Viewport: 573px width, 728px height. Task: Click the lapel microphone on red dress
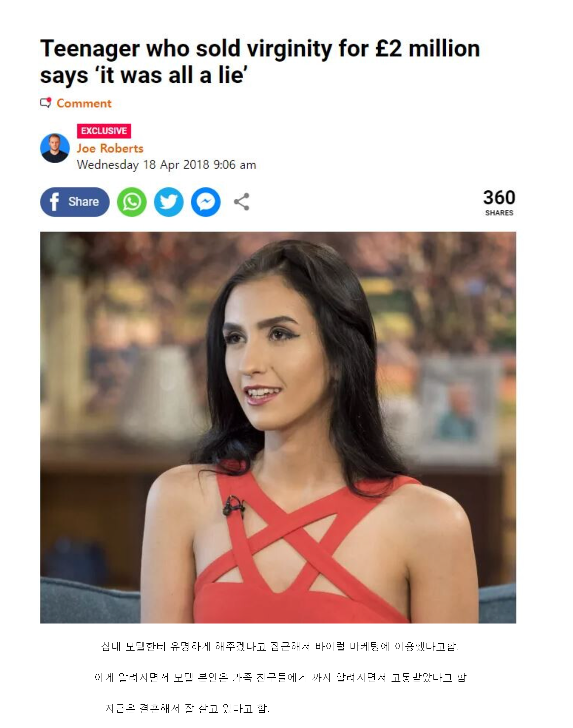point(234,507)
